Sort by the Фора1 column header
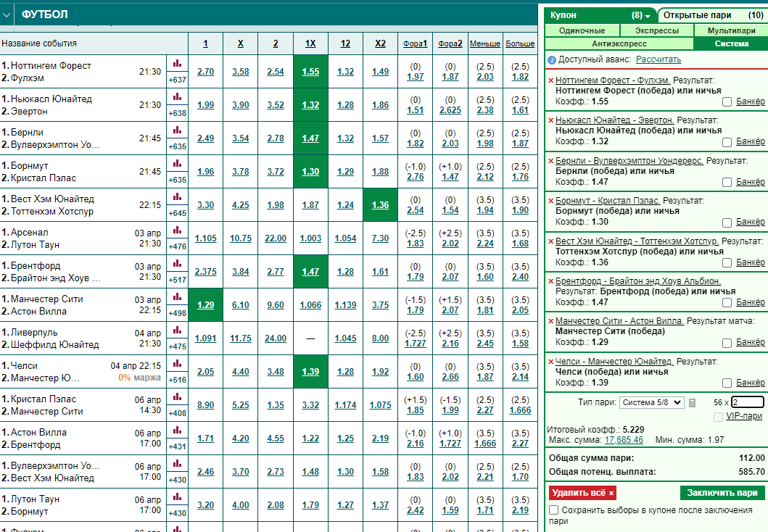The height and width of the screenshot is (532, 768). point(415,43)
